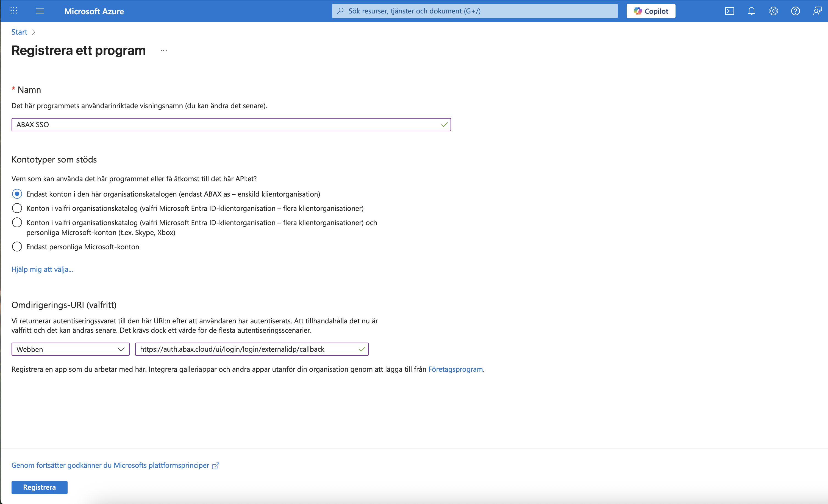Select 'Endast konton i den här organisationskatalogen' option
The image size is (828, 504).
tap(17, 194)
